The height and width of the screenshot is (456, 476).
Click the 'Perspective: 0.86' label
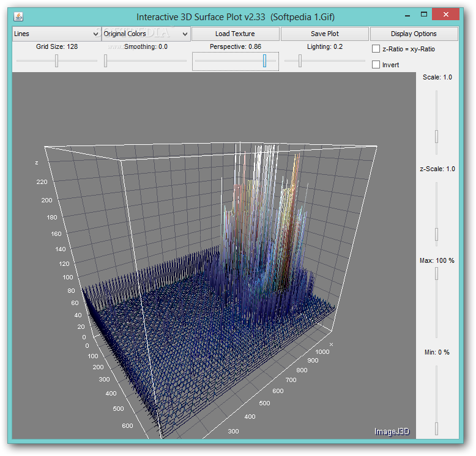coord(236,46)
